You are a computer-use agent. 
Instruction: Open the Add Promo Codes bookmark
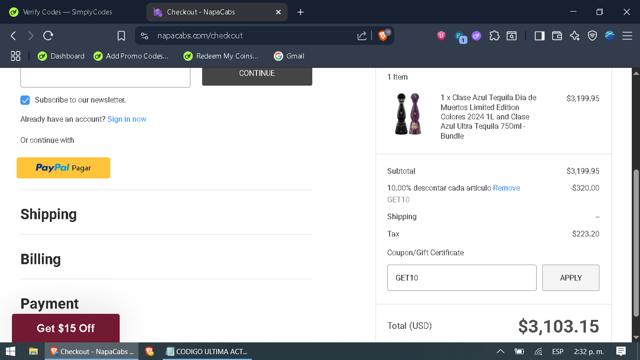(x=131, y=56)
